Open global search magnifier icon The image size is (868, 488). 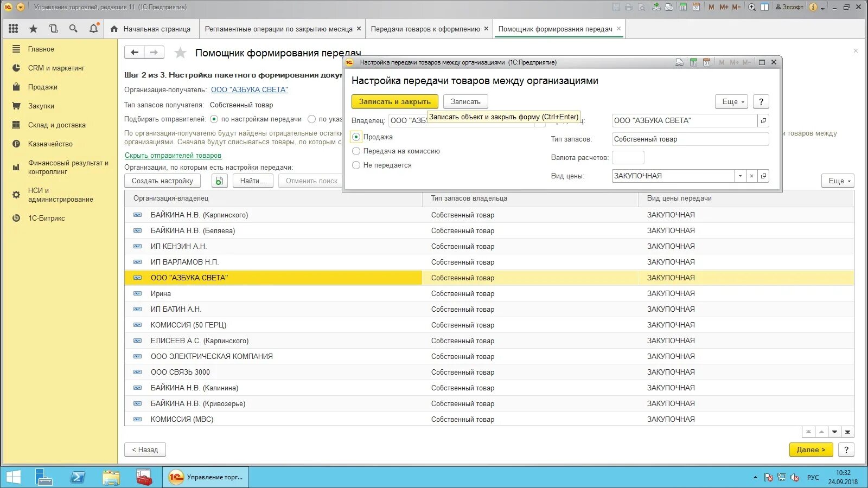(73, 29)
